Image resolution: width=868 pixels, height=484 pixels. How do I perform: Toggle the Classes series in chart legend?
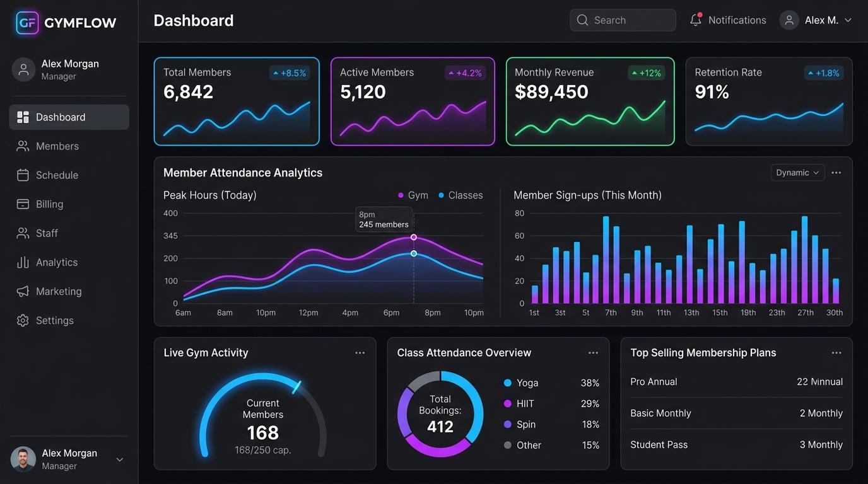click(x=460, y=195)
